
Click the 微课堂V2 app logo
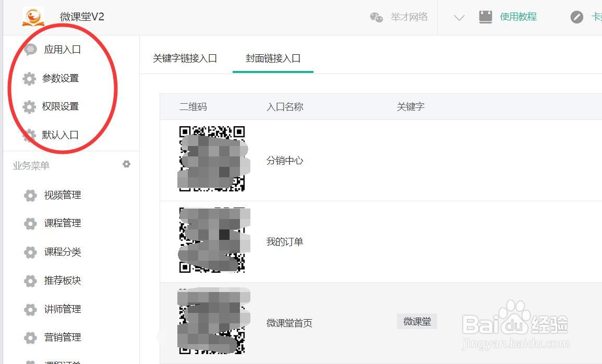pyautogui.click(x=33, y=17)
